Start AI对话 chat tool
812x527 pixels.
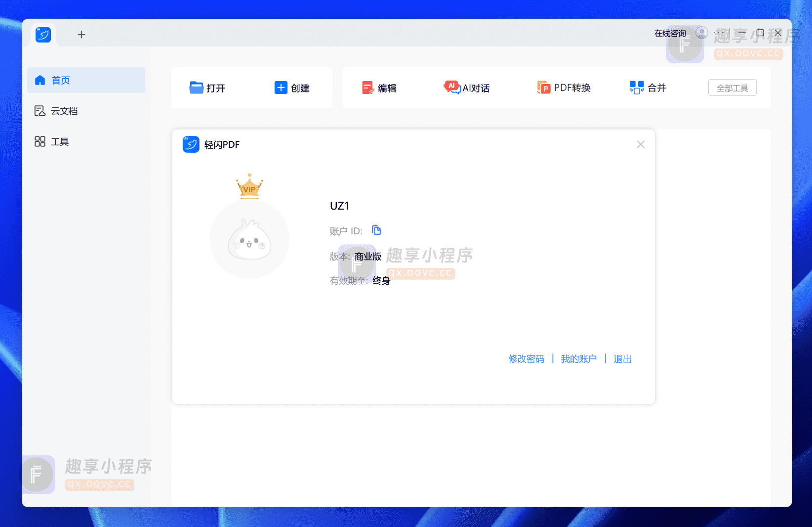(467, 88)
